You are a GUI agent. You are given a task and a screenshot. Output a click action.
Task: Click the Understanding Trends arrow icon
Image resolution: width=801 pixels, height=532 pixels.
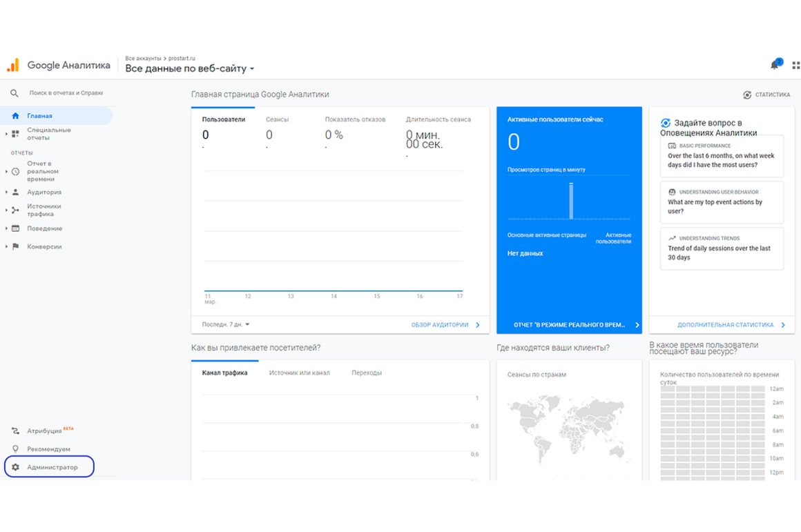click(x=672, y=239)
